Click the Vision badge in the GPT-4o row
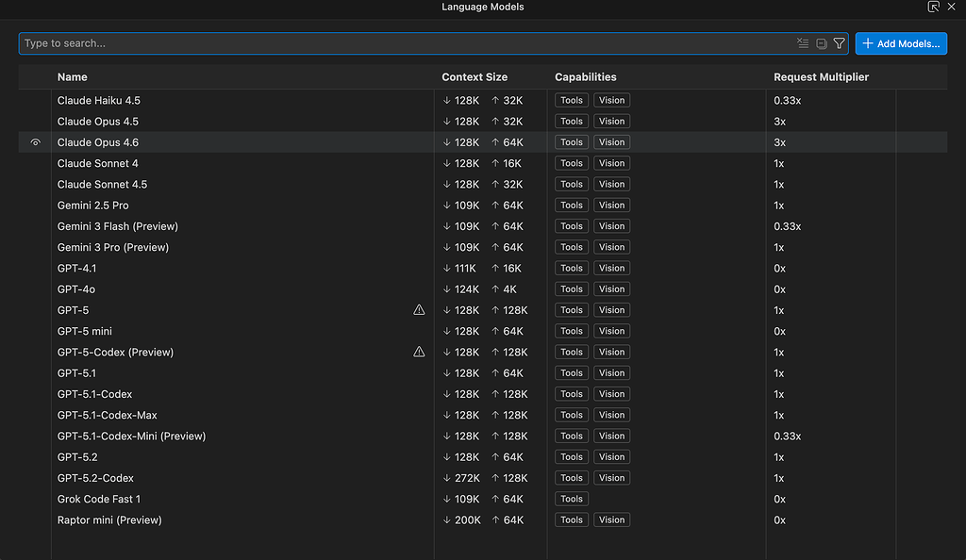Viewport: 966px width, 560px height. [x=611, y=288]
